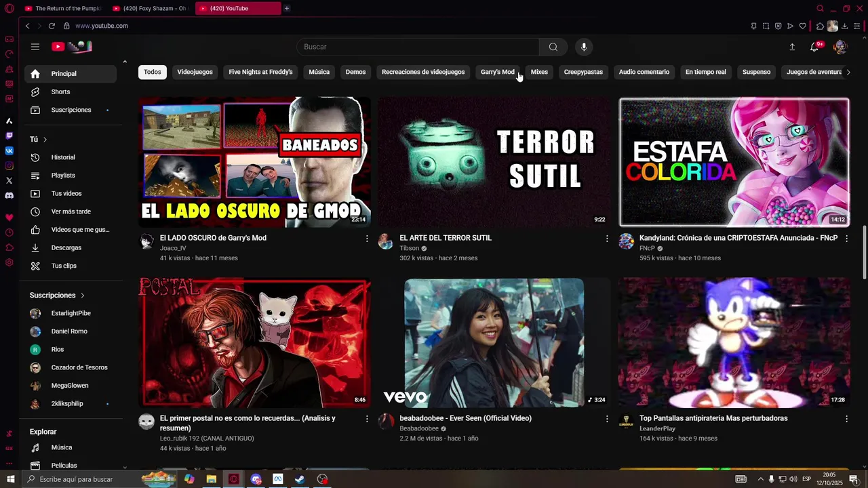Image resolution: width=868 pixels, height=488 pixels.
Task: Open Opera sidebar bookmarks heart
Action: 9,218
